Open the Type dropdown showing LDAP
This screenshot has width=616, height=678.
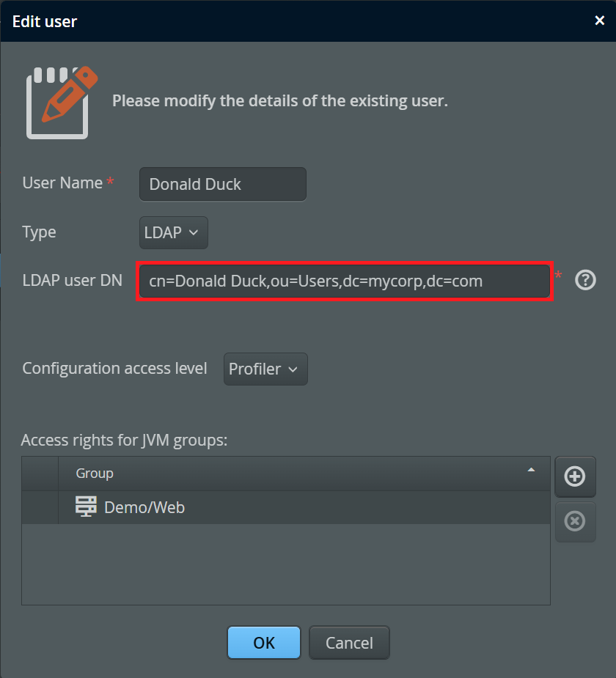173,232
